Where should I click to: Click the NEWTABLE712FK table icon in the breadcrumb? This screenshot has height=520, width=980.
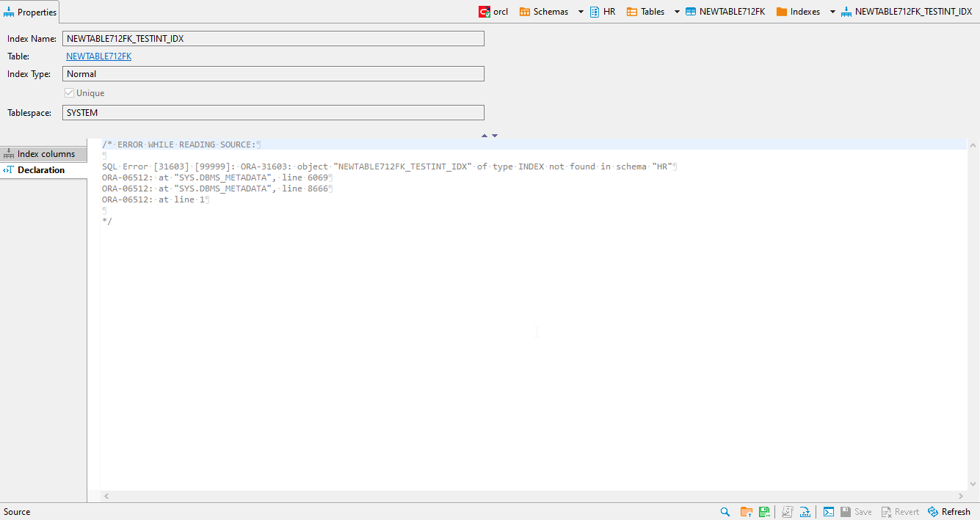pos(691,12)
